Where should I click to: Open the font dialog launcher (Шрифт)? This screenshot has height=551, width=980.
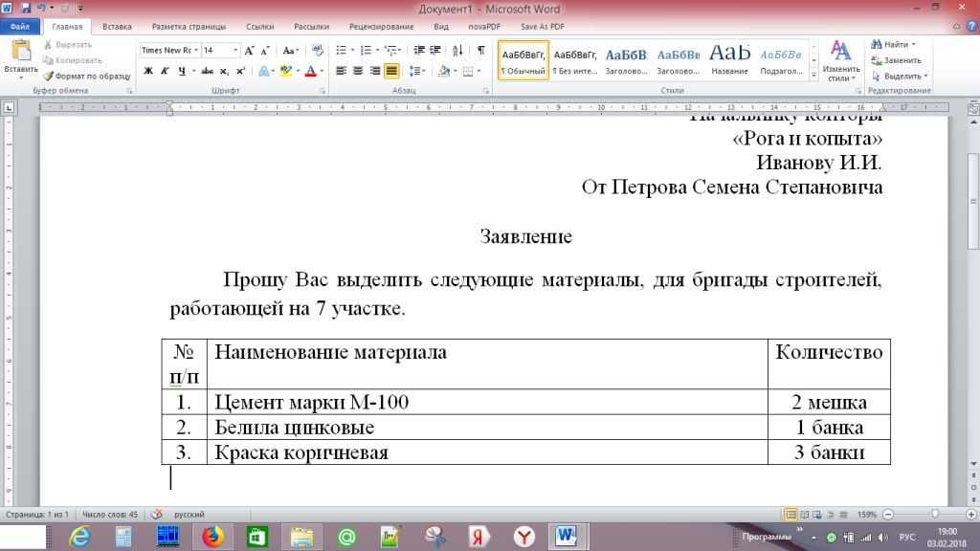(323, 91)
